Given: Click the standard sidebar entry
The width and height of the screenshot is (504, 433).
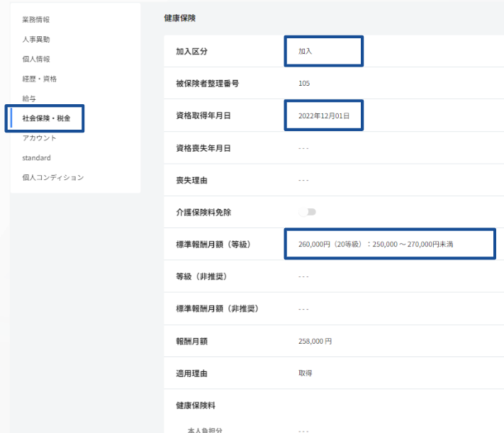Looking at the screenshot, I should coord(36,157).
